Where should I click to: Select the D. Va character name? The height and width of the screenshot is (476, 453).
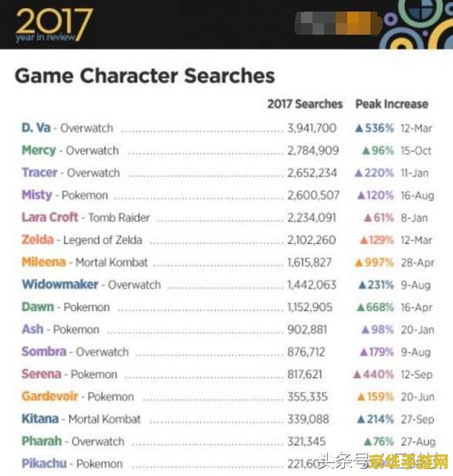coord(35,128)
